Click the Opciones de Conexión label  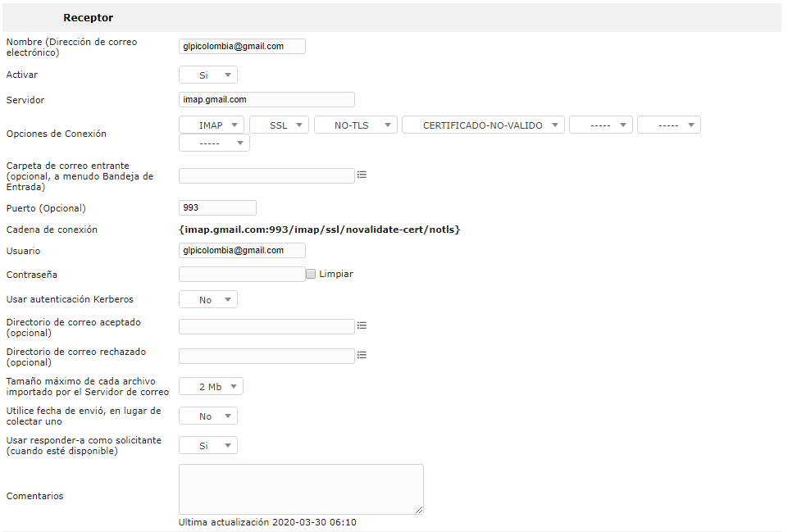coord(57,134)
